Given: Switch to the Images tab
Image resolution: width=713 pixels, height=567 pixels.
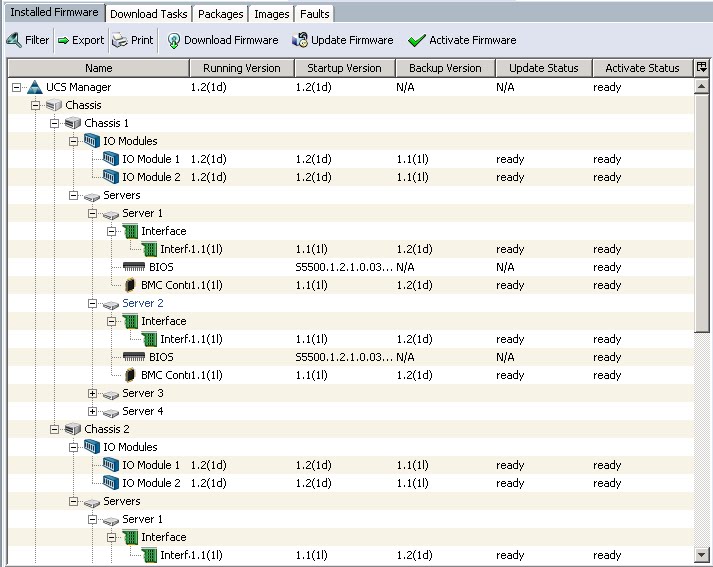Looking at the screenshot, I should (271, 14).
